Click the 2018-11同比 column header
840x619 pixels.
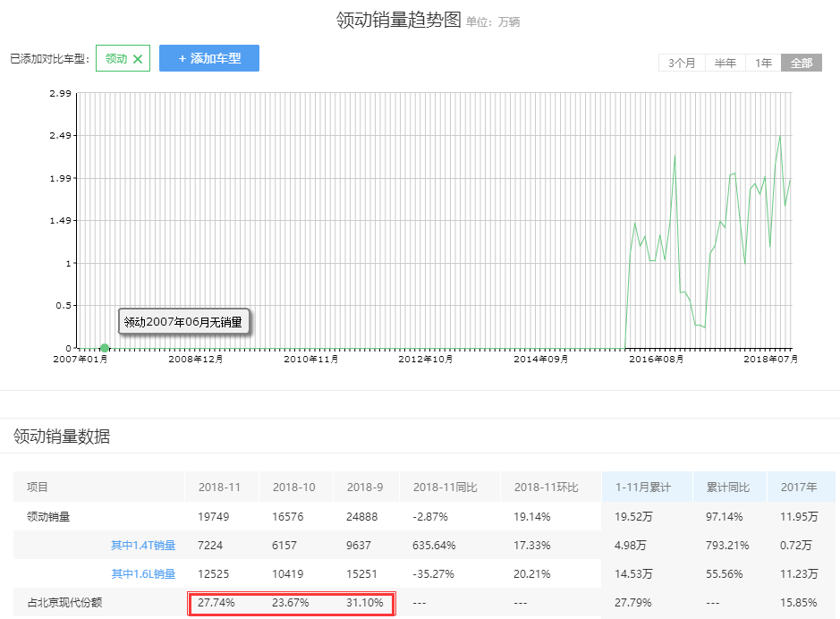[445, 488]
